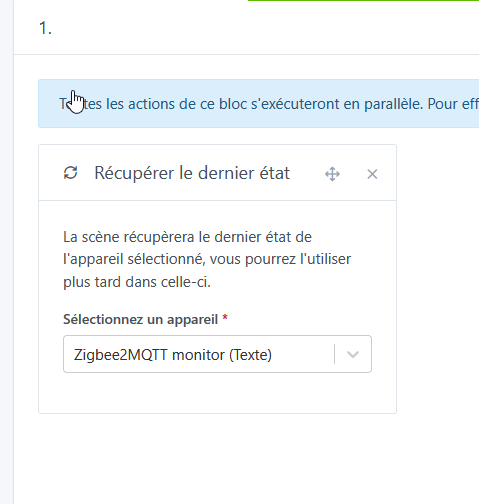The width and height of the screenshot is (479, 504).
Task: Click the vertical separator beside dropdown chevron
Action: (x=334, y=354)
